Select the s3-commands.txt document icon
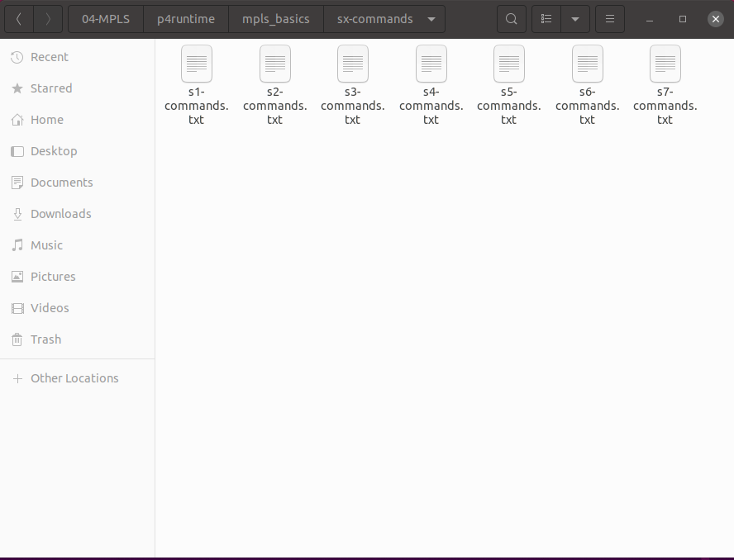734x560 pixels. (352, 64)
